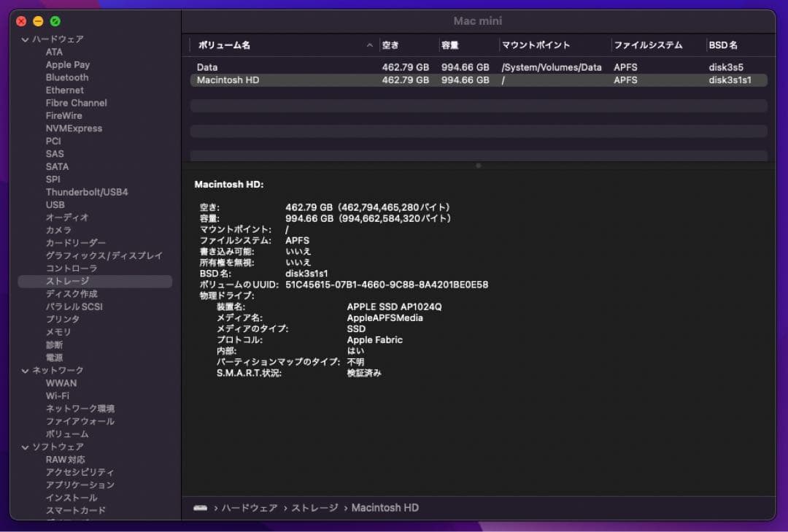Click the Mac mini icon in path bar
Viewport: 788px width, 532px height.
pyautogui.click(x=200, y=508)
